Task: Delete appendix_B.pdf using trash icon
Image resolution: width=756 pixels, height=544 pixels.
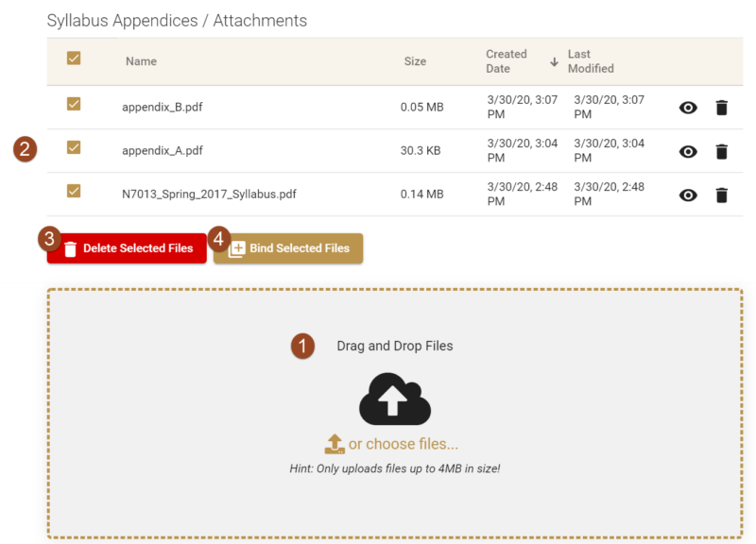Action: pyautogui.click(x=722, y=108)
